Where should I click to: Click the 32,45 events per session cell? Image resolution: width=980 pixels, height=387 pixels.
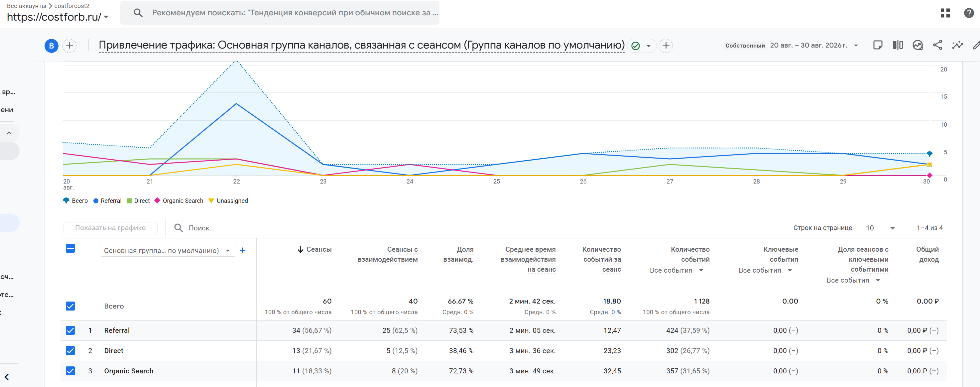point(612,371)
